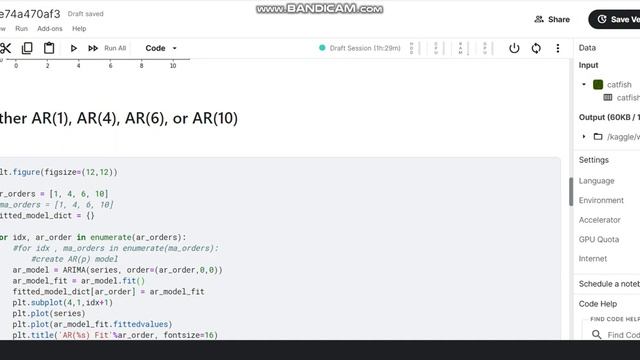Image resolution: width=640 pixels, height=360 pixels.
Task: Click the ar_model_fit = ar_model.fit() line
Action: coord(78,281)
